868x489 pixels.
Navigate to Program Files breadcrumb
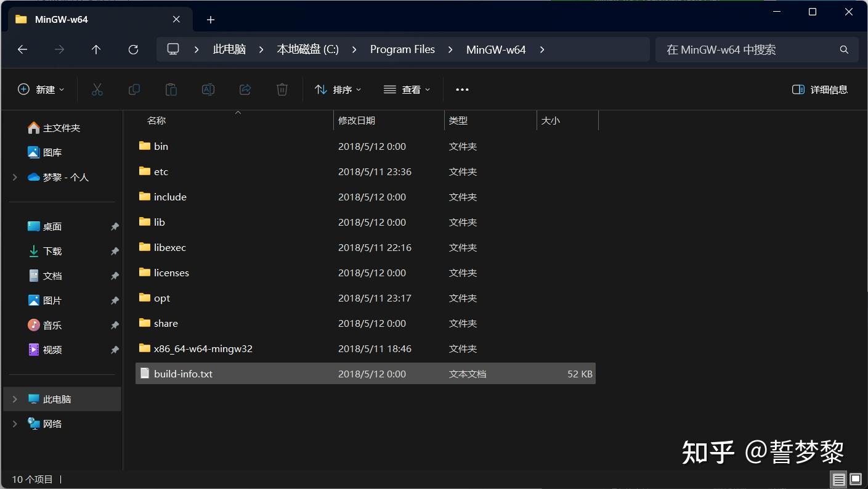click(402, 49)
